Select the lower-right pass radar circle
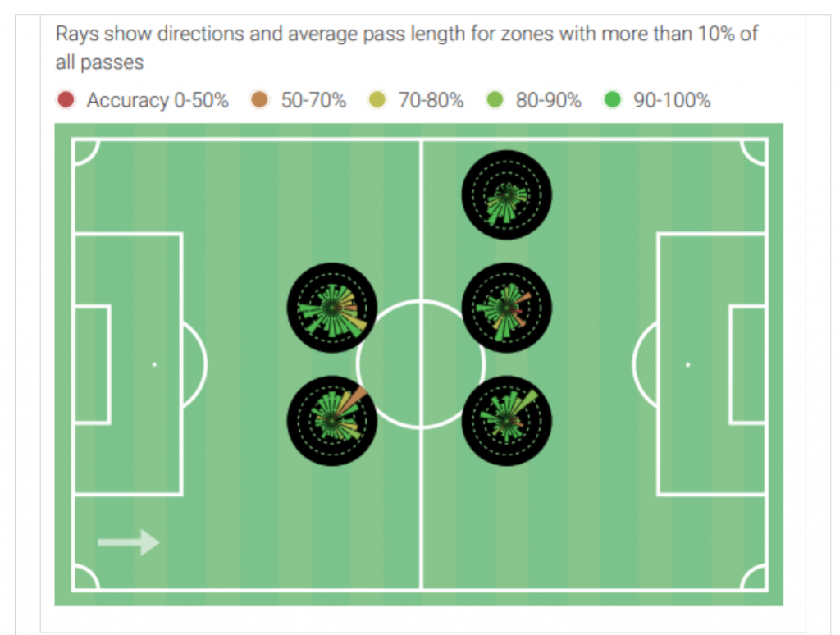The height and width of the screenshot is (635, 840). click(507, 421)
